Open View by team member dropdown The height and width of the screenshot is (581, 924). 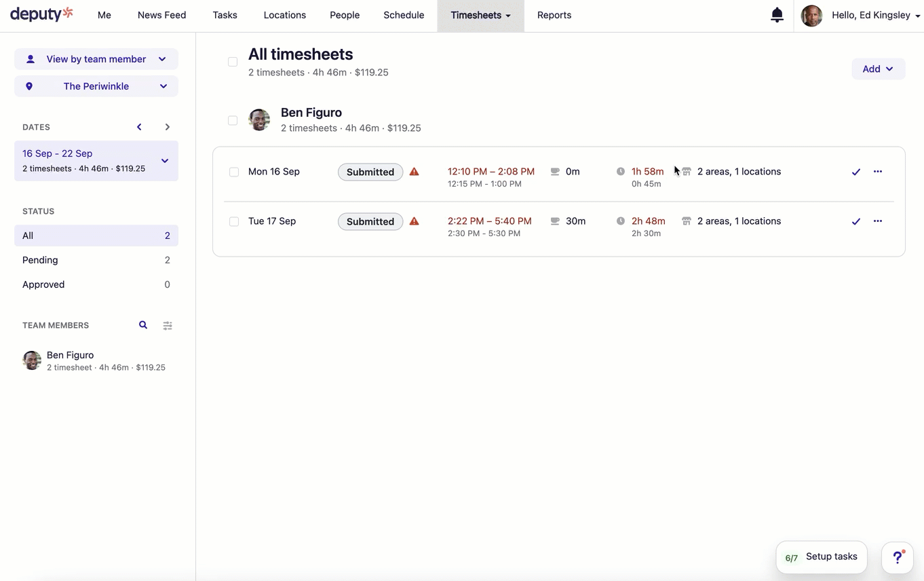pyautogui.click(x=96, y=59)
